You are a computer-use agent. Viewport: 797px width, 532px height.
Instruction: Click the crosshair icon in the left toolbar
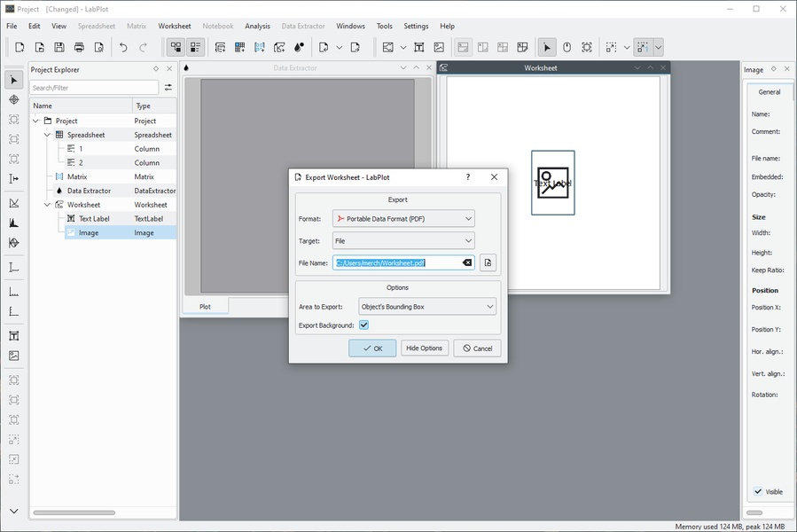(x=14, y=99)
